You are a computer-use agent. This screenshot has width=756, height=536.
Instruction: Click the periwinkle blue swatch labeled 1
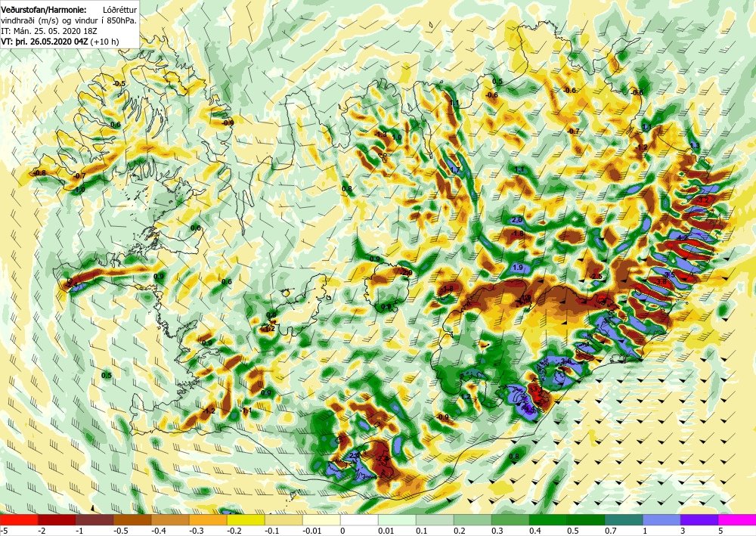[661, 519]
